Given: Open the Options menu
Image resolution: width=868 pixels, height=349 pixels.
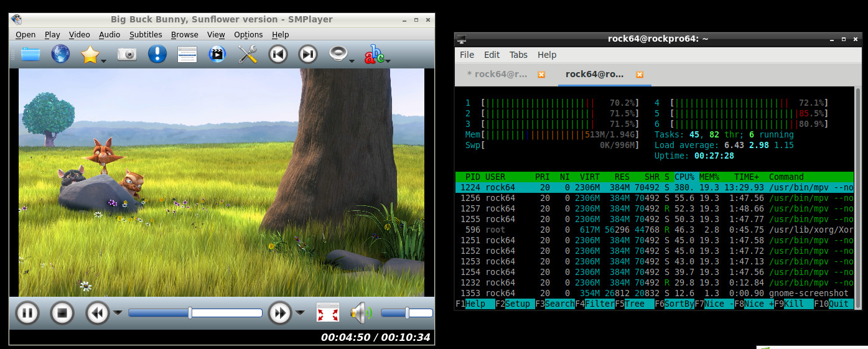Looking at the screenshot, I should (x=248, y=35).
